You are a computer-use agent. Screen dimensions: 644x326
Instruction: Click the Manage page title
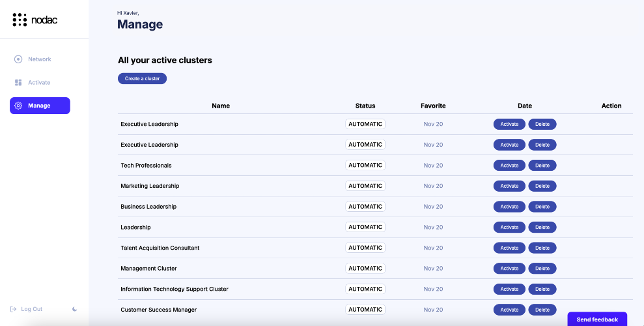140,24
